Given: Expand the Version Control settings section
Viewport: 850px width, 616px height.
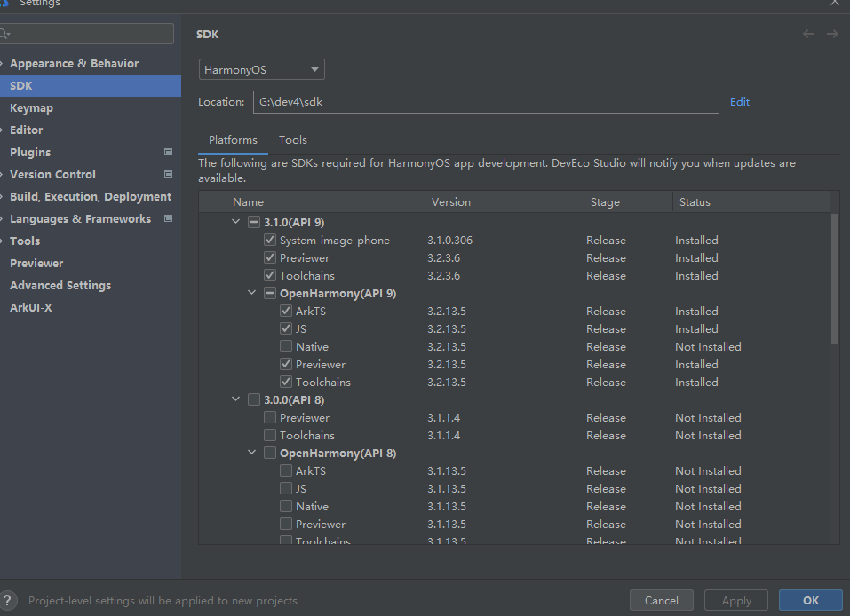Looking at the screenshot, I should coord(2,175).
